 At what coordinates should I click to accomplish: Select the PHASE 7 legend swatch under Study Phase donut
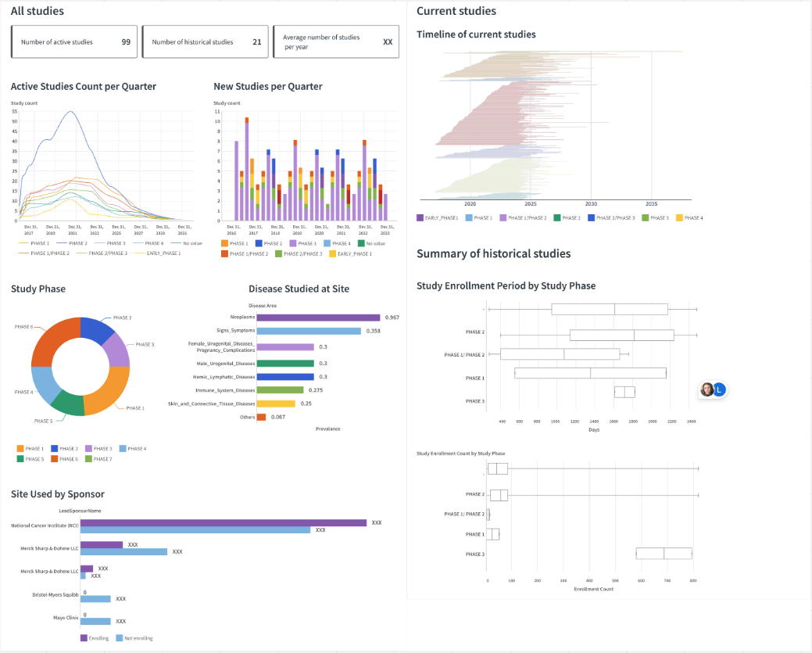[88, 459]
